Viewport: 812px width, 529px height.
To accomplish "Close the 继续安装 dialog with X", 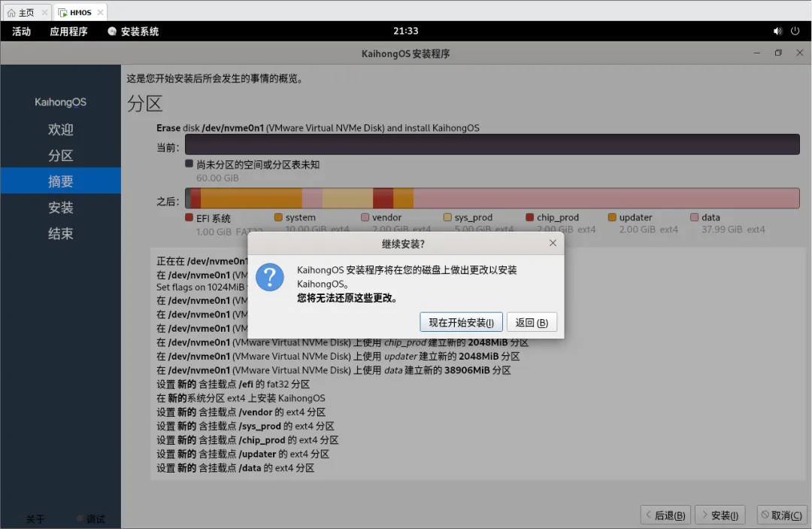I will coord(553,243).
